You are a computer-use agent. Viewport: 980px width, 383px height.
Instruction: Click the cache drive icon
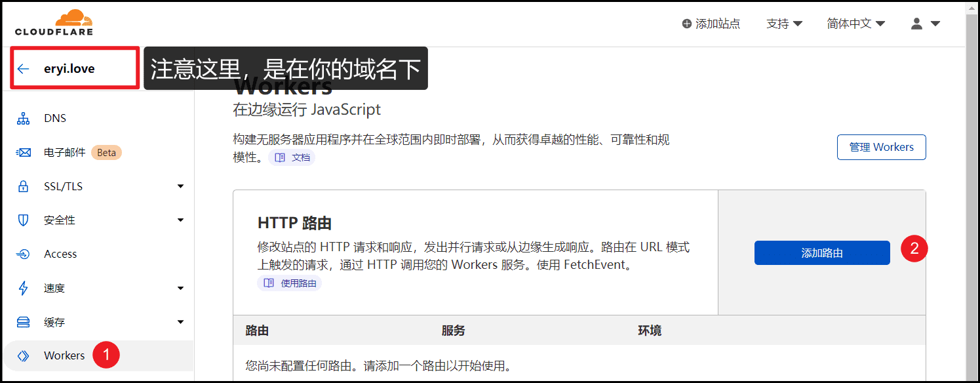pos(24,322)
